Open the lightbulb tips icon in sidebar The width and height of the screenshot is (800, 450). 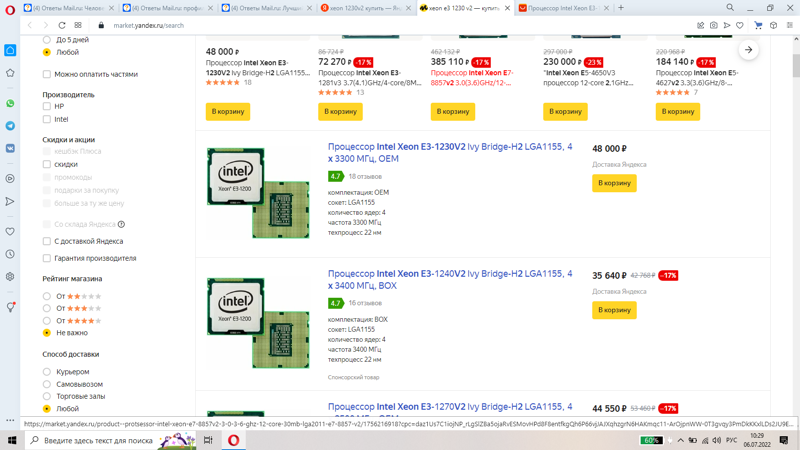[x=10, y=307]
